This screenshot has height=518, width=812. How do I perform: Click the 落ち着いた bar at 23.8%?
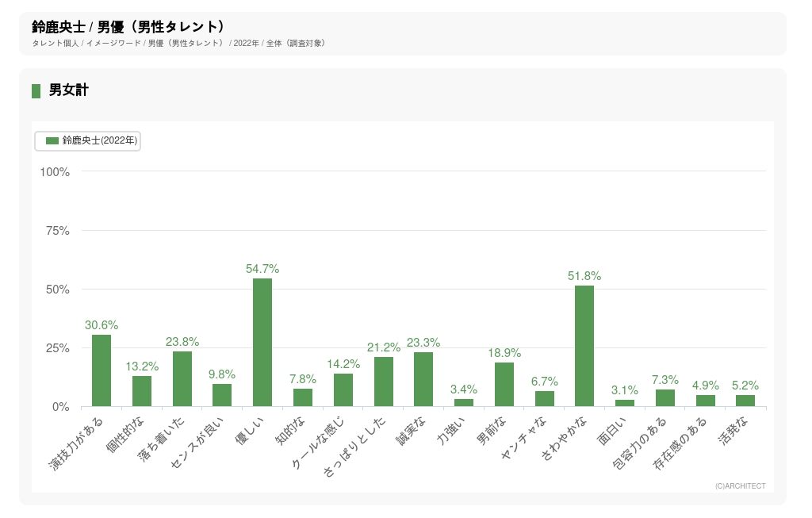182,379
